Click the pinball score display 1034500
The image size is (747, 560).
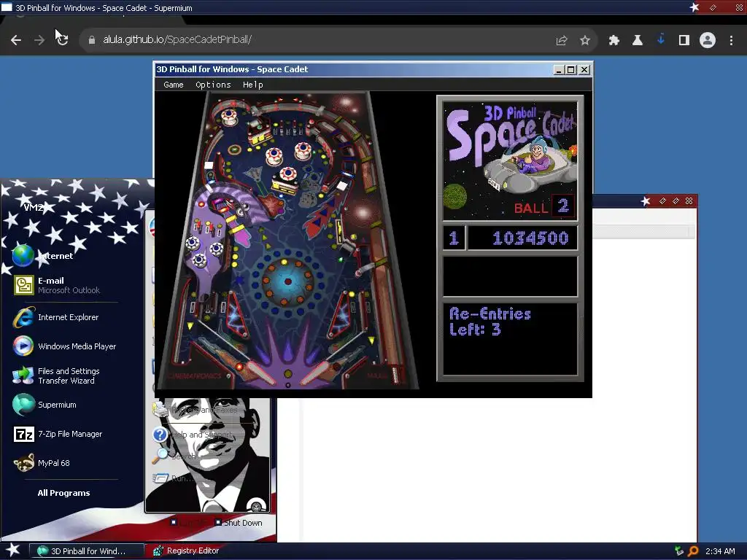point(522,238)
